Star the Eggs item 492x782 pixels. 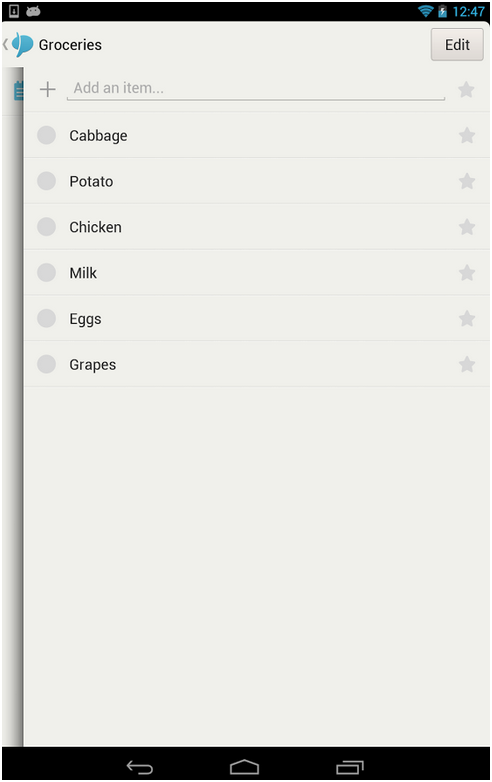pyautogui.click(x=467, y=318)
